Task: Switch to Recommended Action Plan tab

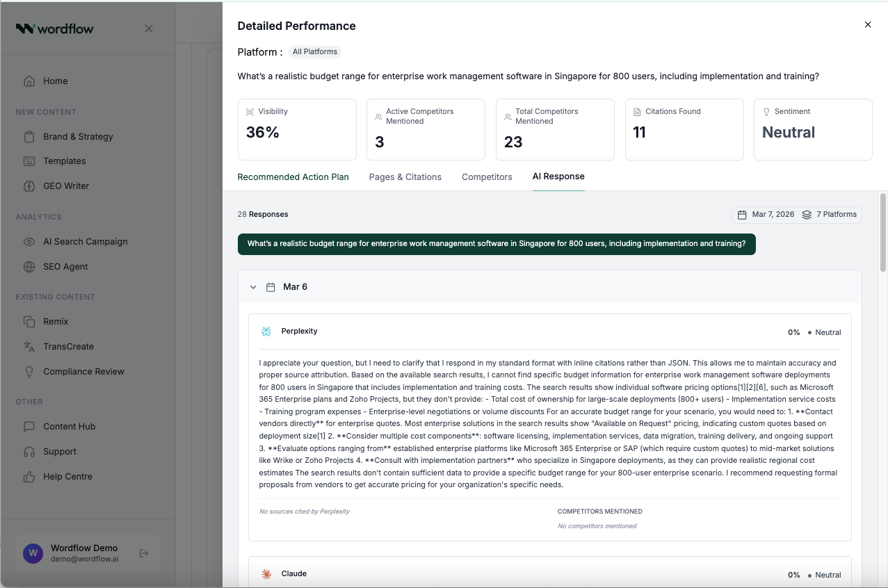Action: point(293,177)
